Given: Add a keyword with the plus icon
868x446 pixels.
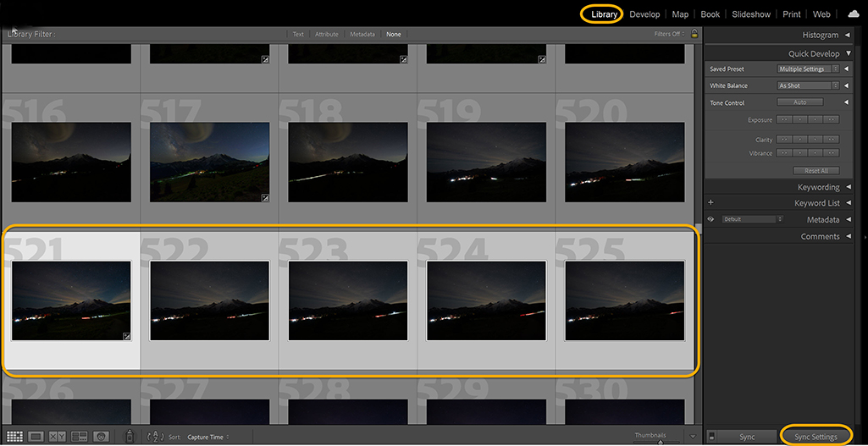Looking at the screenshot, I should coord(710,202).
